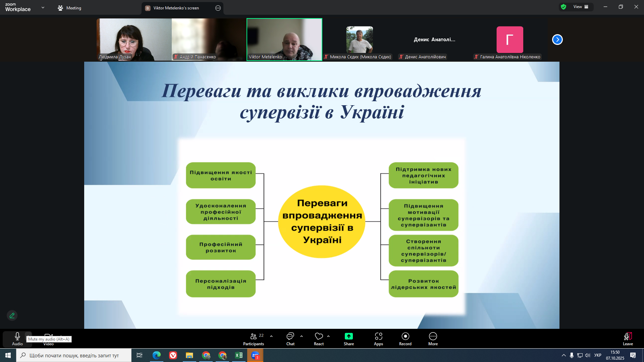
Task: Open the Apps panel
Action: click(x=378, y=337)
